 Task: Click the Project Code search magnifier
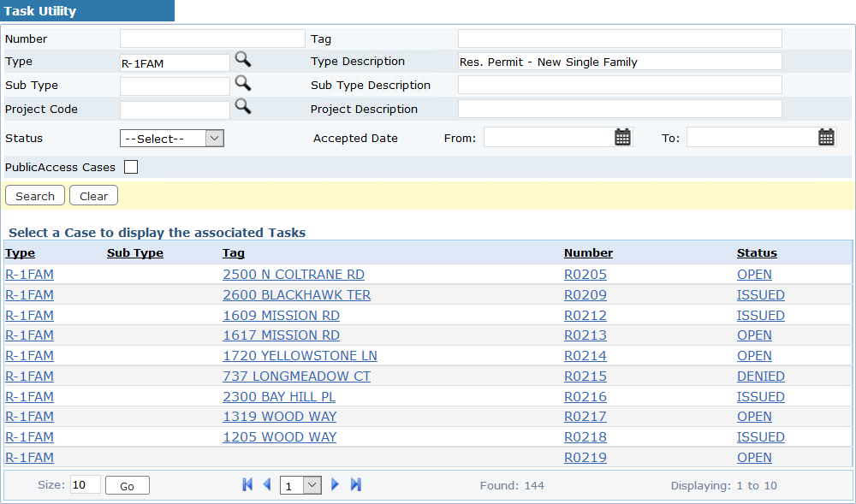(x=243, y=107)
